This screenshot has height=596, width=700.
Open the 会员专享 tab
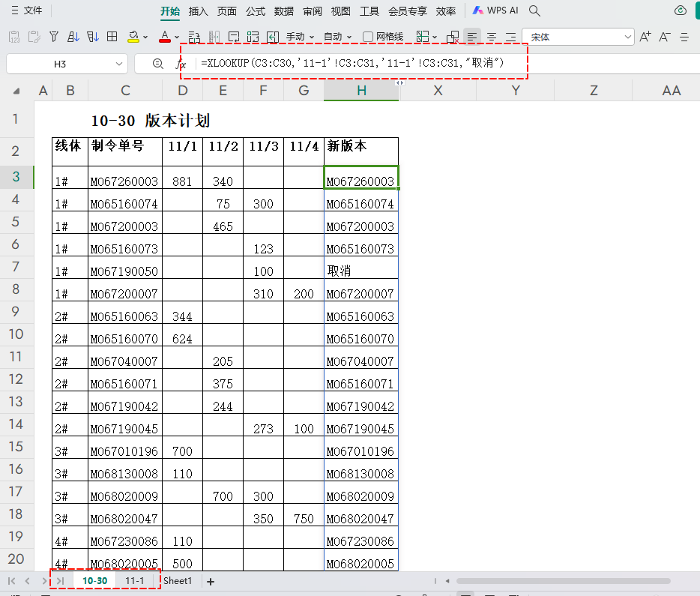coord(408,11)
